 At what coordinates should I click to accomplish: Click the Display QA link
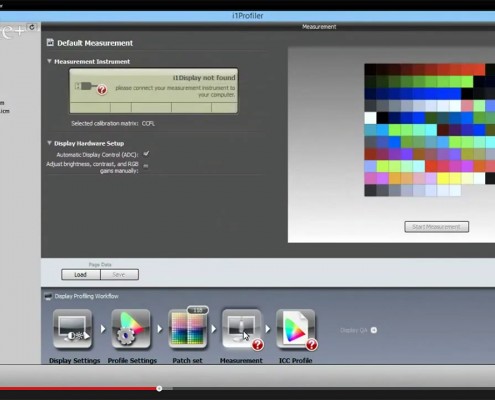pos(354,330)
